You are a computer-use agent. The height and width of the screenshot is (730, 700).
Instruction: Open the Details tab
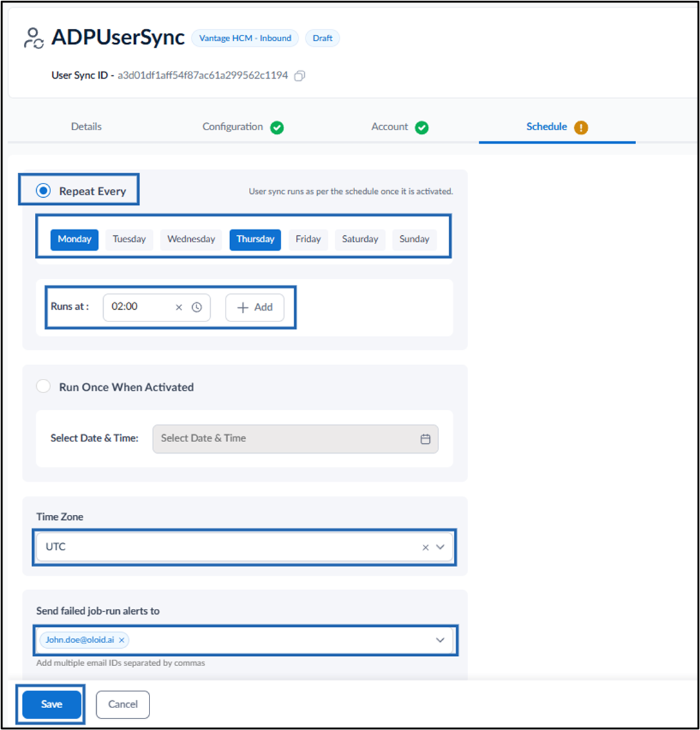(x=86, y=127)
